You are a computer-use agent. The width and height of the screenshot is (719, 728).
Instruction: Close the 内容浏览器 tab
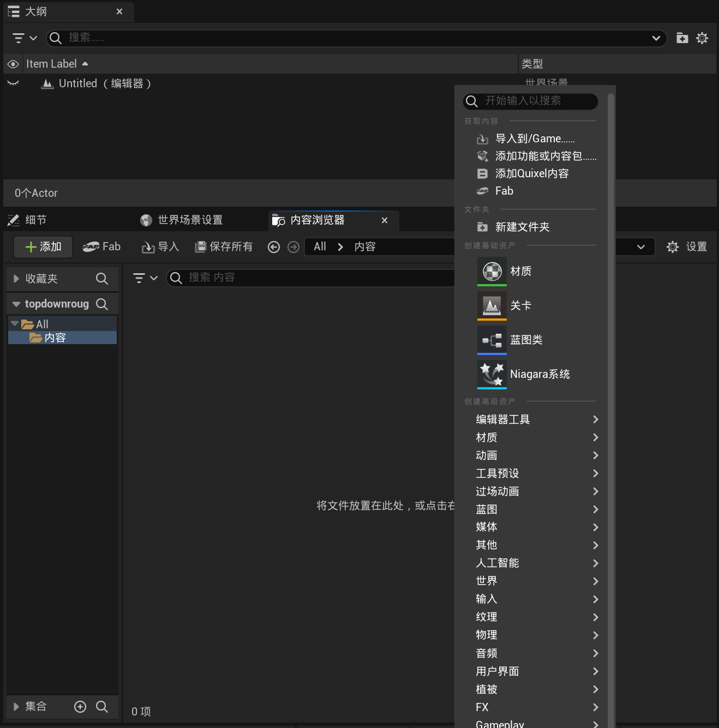click(385, 220)
